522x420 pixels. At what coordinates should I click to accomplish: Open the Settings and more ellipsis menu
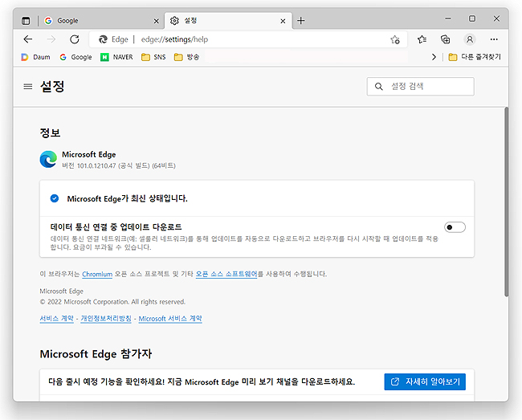[x=494, y=39]
